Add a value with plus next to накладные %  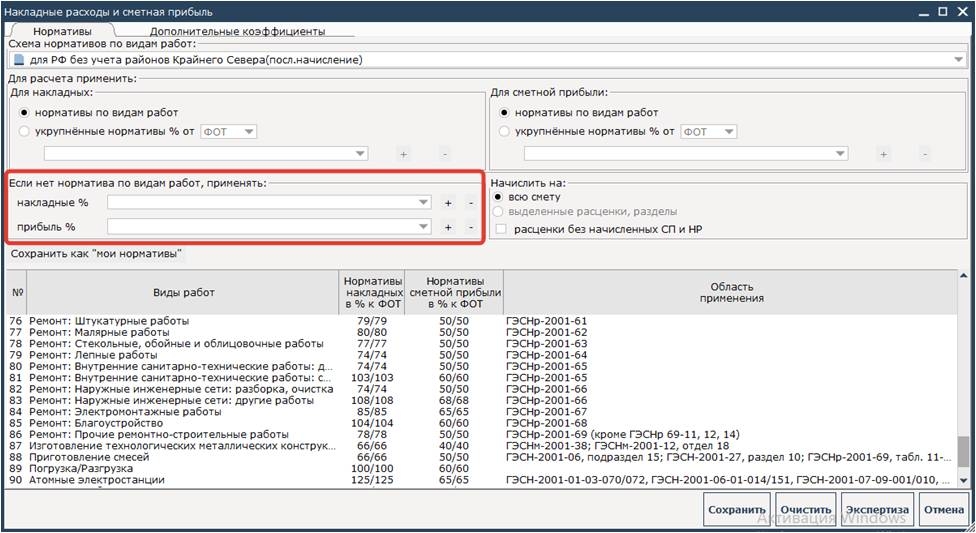point(448,203)
